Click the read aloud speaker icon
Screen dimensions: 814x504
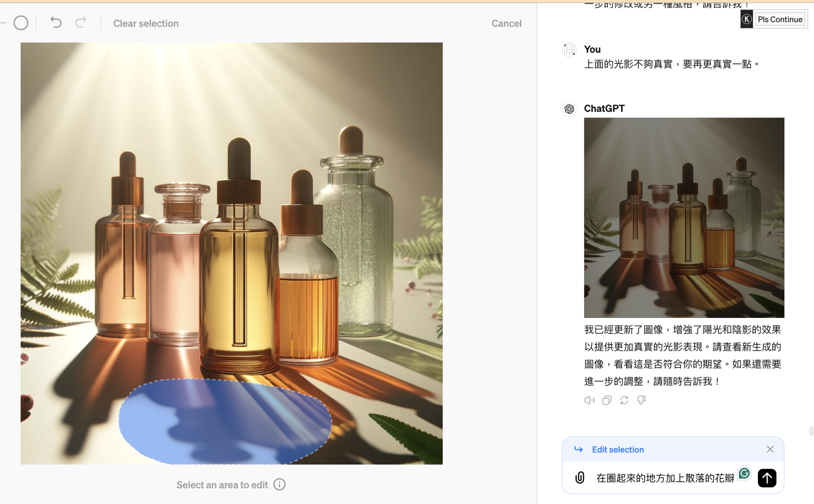(589, 400)
